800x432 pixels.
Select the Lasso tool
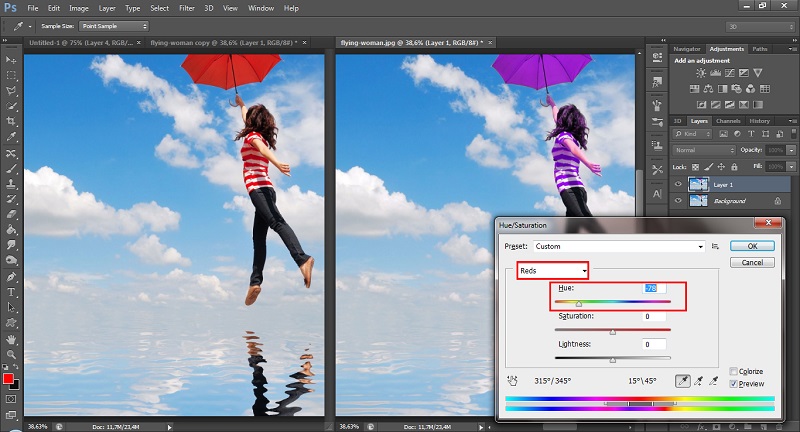[11, 91]
